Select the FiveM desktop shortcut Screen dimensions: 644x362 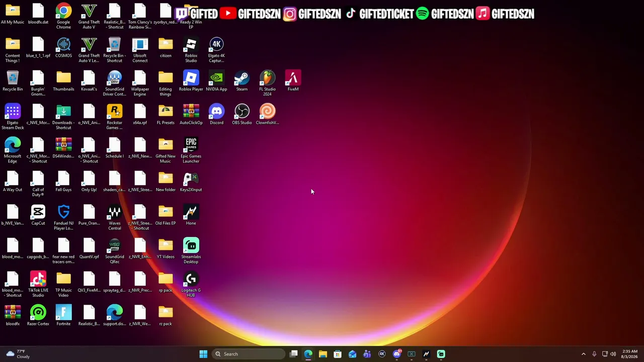[x=293, y=81]
